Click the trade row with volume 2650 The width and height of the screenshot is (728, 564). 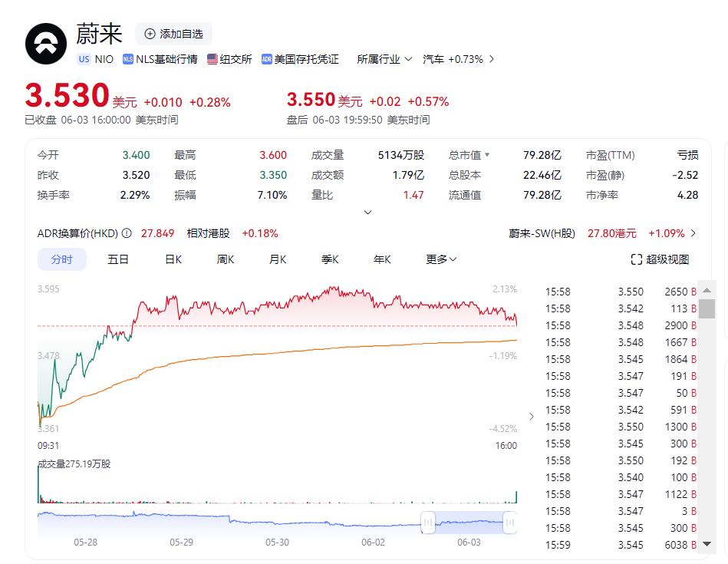621,292
